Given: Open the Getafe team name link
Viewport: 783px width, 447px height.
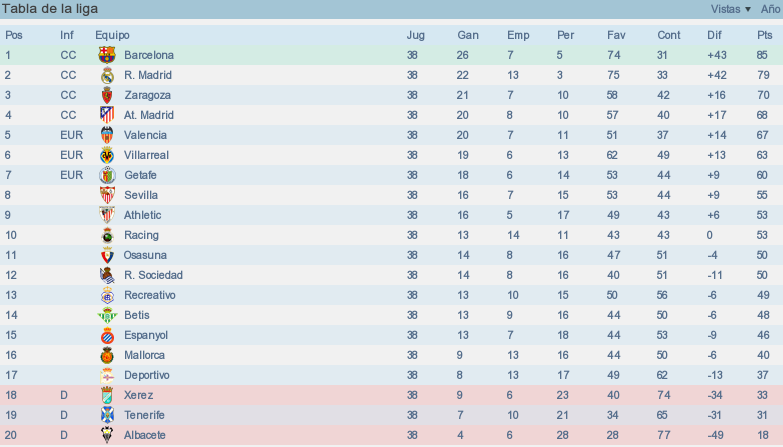Looking at the screenshot, I should pos(140,175).
